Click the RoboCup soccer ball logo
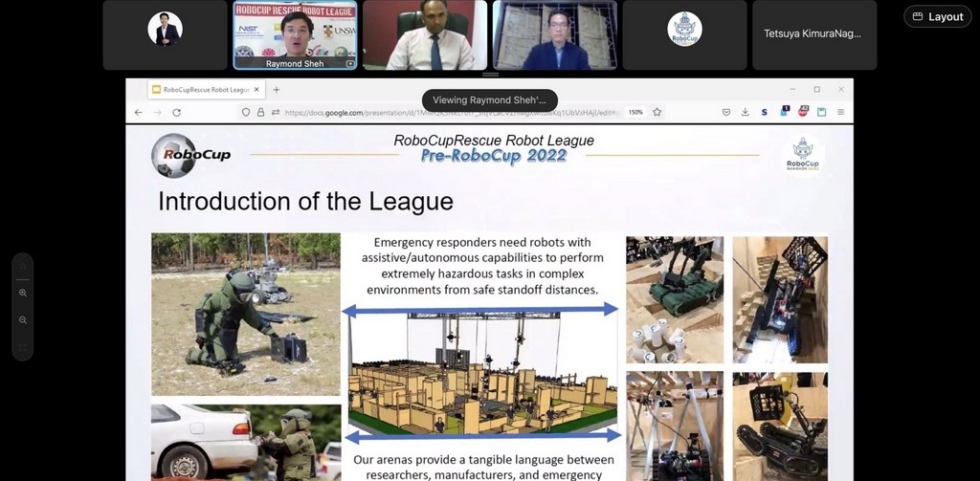980x481 pixels. (191, 156)
